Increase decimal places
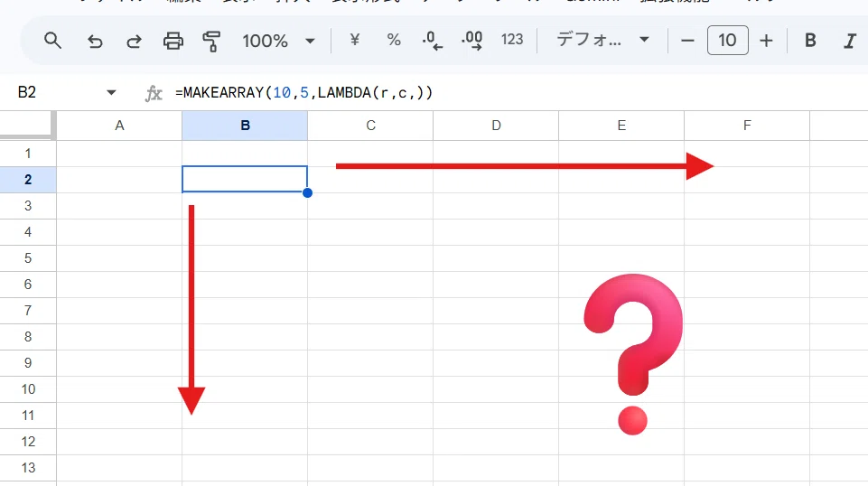868x486 pixels. coord(471,41)
